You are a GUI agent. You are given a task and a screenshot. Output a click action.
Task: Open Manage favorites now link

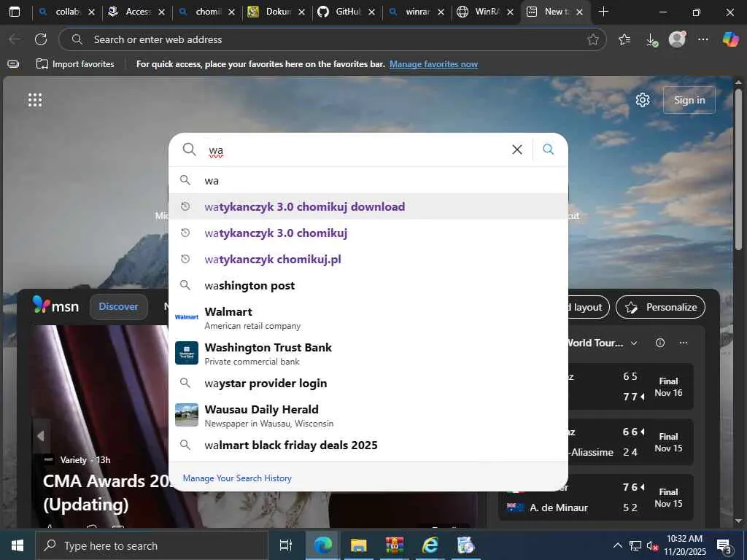pos(433,64)
